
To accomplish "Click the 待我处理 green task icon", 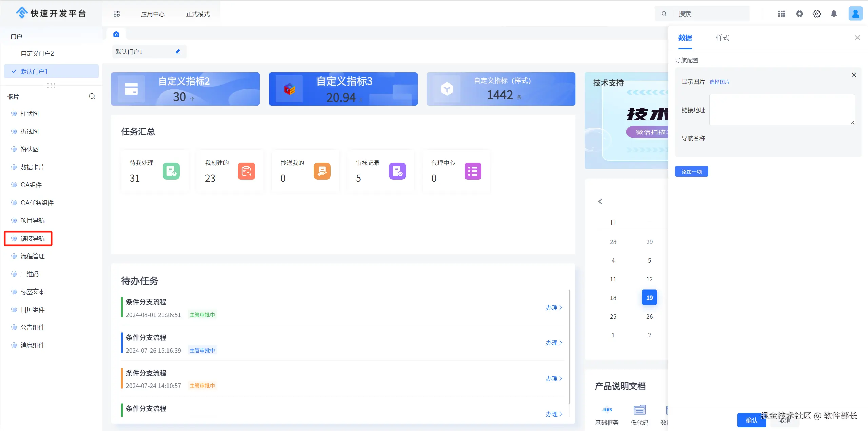I will 171,171.
